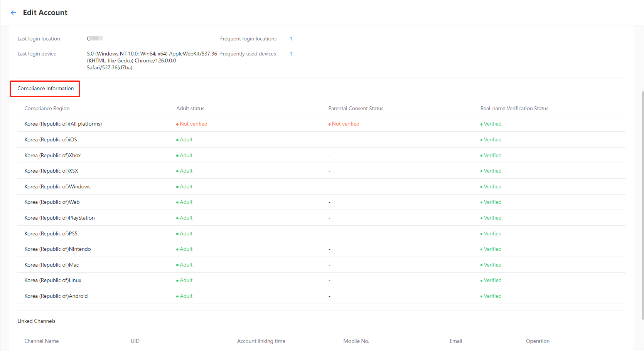Click the back arrow beside Edit Account
The height and width of the screenshot is (351, 644).
click(13, 13)
